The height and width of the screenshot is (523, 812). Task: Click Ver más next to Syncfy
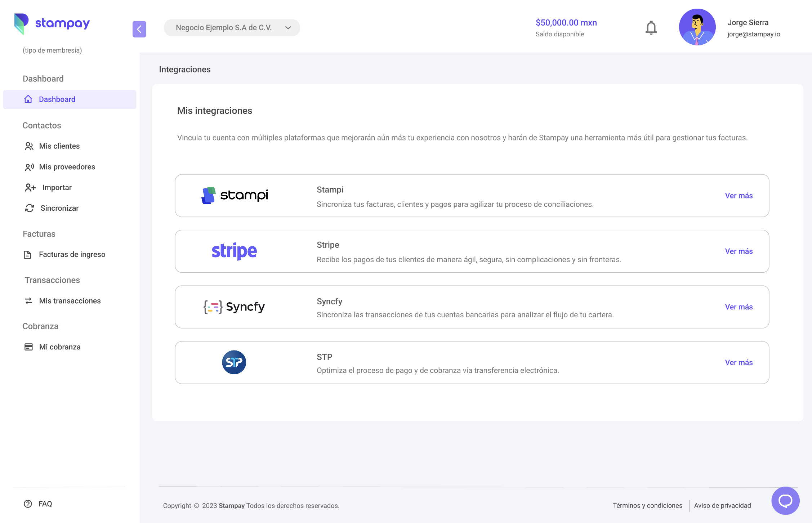tap(739, 307)
